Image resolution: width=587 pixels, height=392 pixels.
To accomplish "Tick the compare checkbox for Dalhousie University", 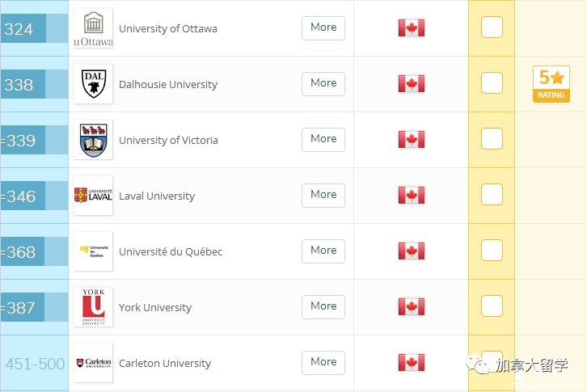I will tap(492, 83).
